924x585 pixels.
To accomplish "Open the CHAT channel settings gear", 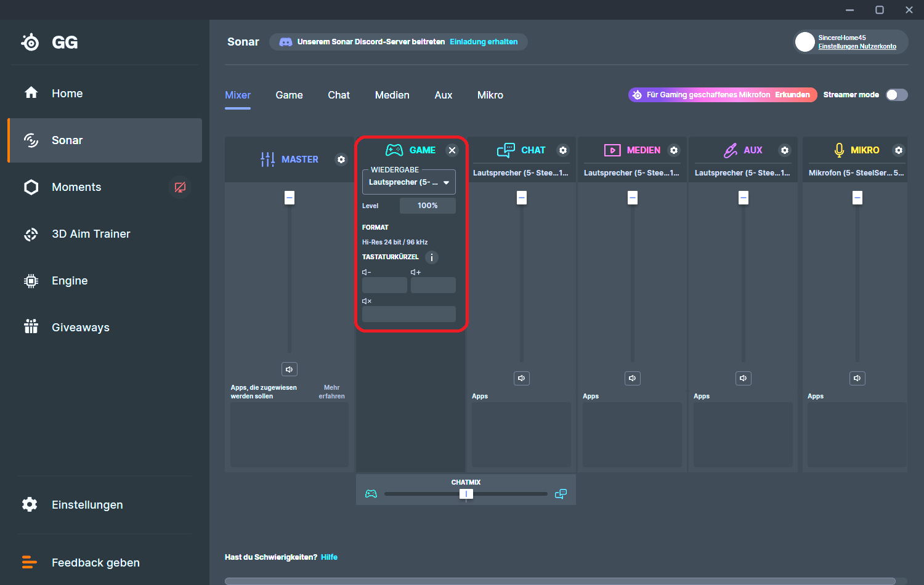I will (x=563, y=150).
